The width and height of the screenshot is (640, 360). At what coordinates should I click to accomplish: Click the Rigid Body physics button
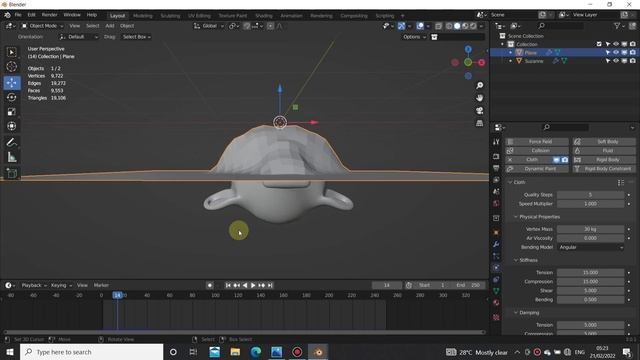click(x=604, y=160)
